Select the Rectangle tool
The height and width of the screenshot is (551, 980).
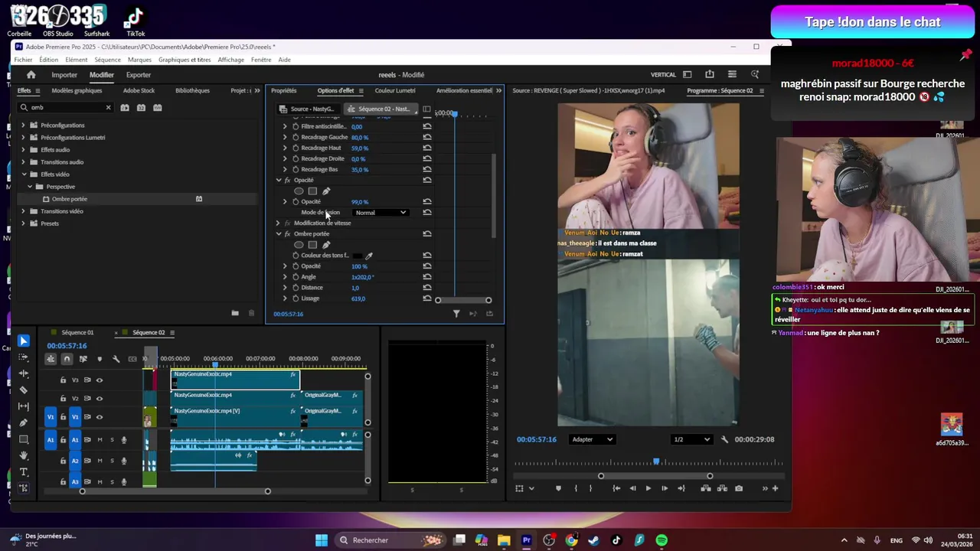(24, 439)
